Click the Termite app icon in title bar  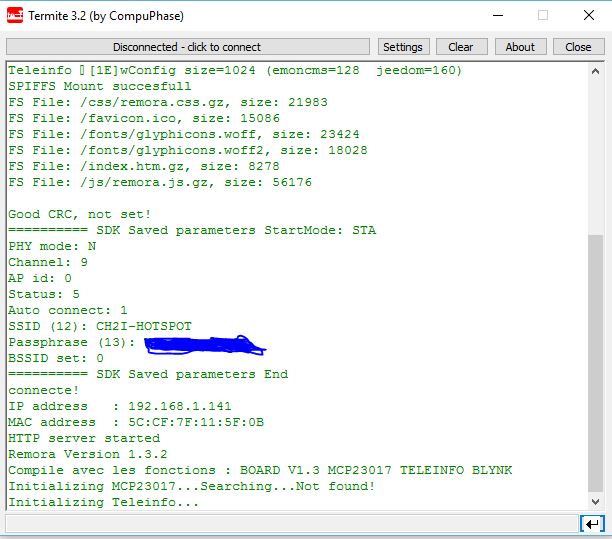pos(15,16)
